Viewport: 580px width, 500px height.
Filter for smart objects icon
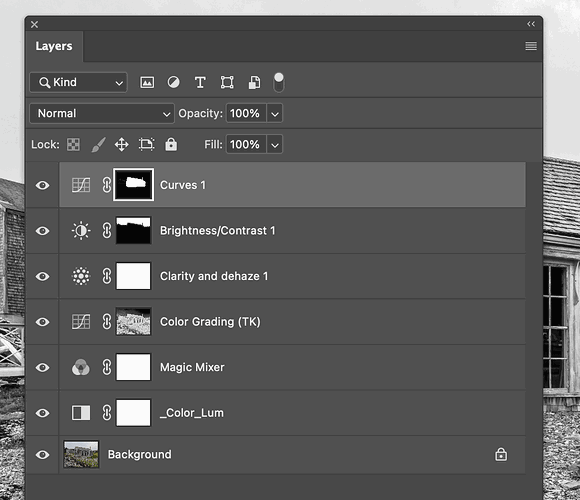click(x=254, y=82)
